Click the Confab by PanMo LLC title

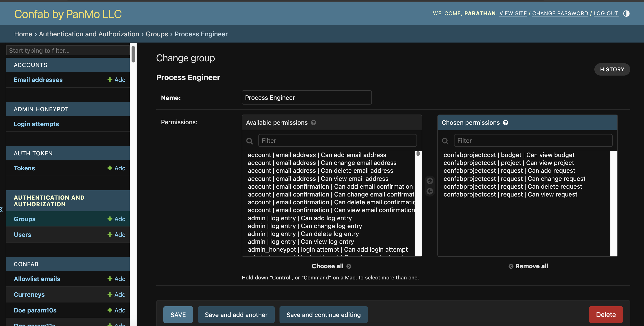tap(68, 14)
